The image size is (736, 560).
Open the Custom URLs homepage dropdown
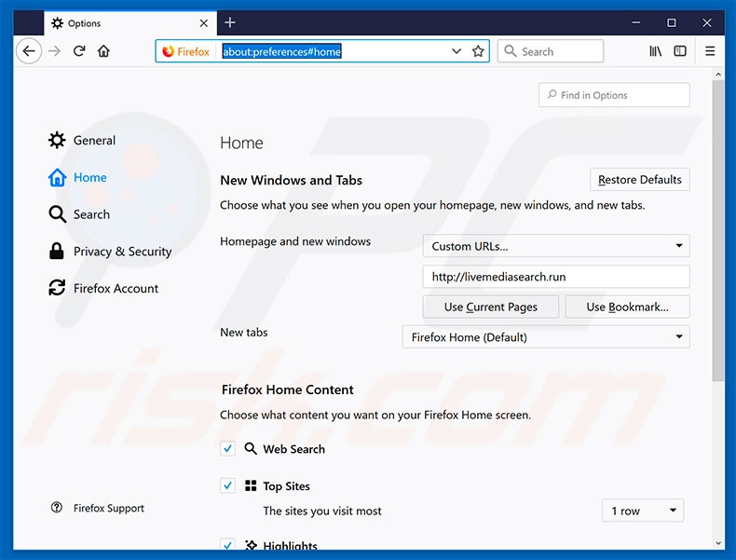[556, 246]
